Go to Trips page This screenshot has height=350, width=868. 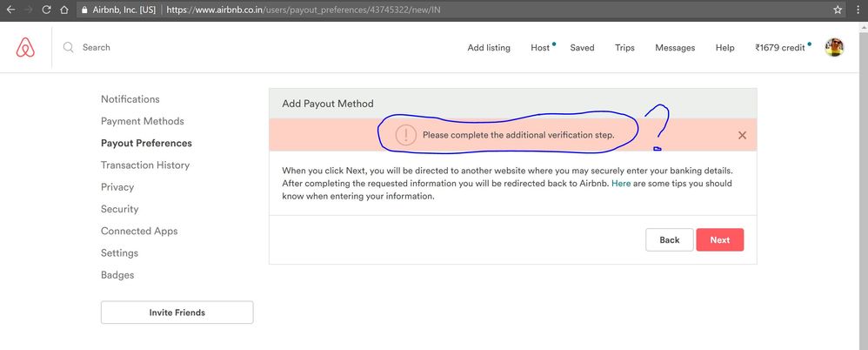(624, 48)
